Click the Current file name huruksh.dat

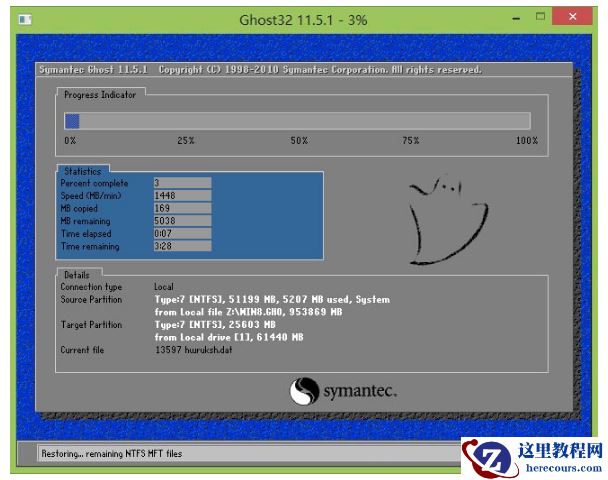196,350
